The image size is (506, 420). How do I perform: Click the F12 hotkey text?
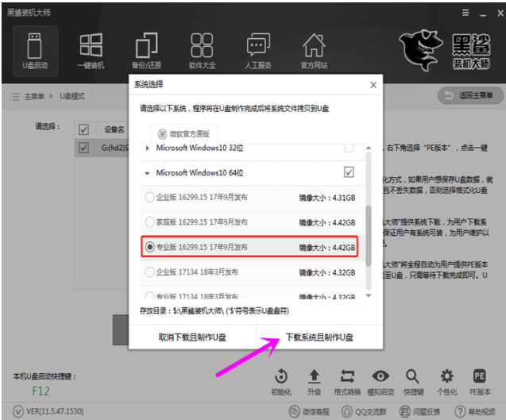pyautogui.click(x=41, y=391)
